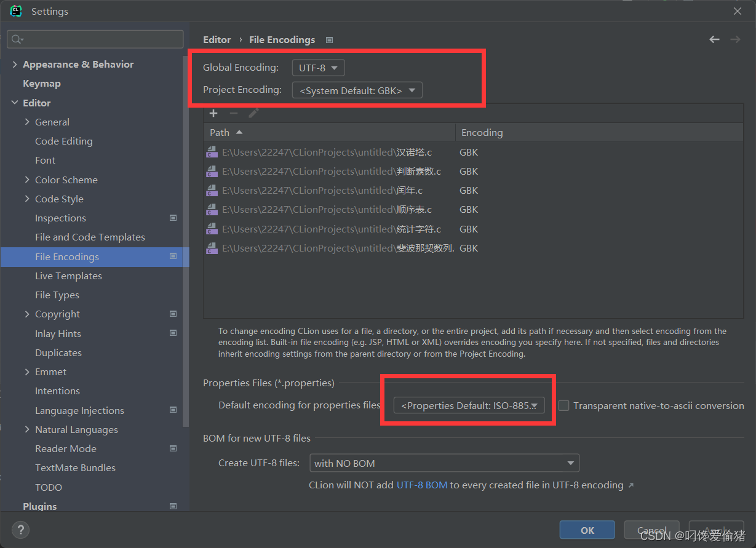Click project-level icon beside File Encodings breadcrumb
756x548 pixels.
[329, 40]
